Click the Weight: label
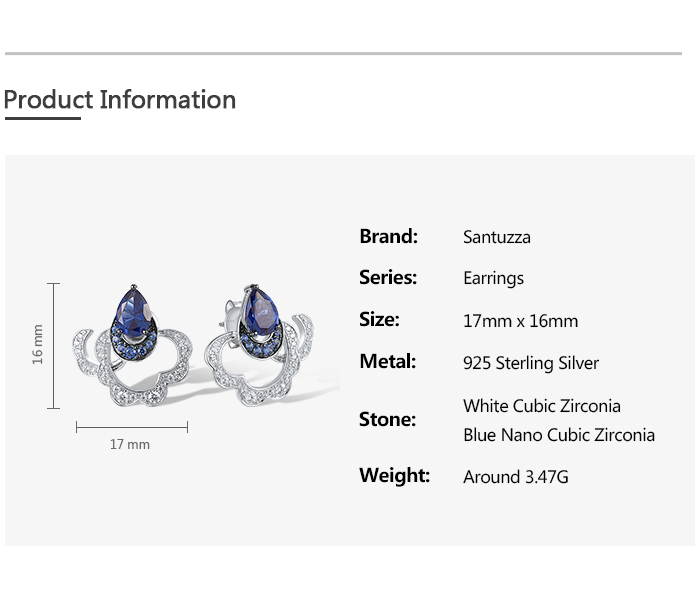Image resolution: width=700 pixels, height=596 pixels. (x=394, y=476)
